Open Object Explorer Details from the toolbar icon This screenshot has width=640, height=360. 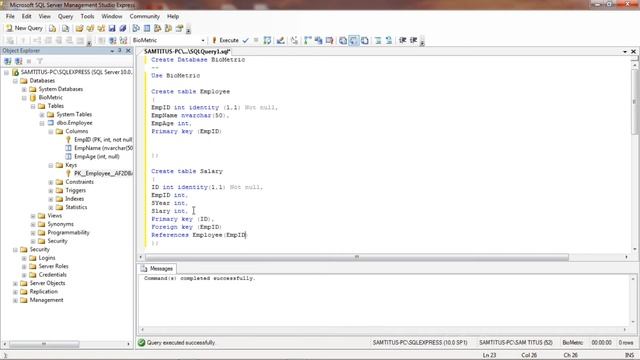point(147,28)
